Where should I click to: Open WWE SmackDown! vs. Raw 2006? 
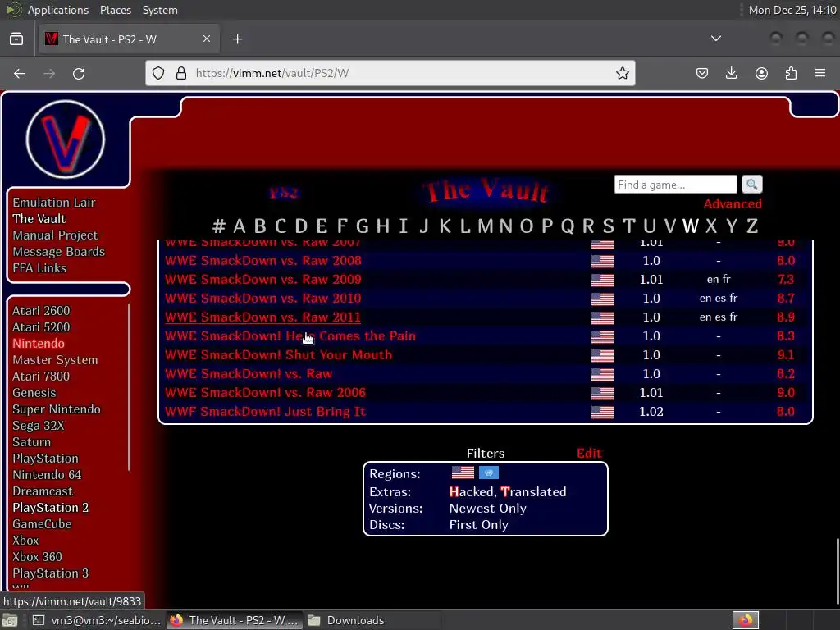(265, 393)
